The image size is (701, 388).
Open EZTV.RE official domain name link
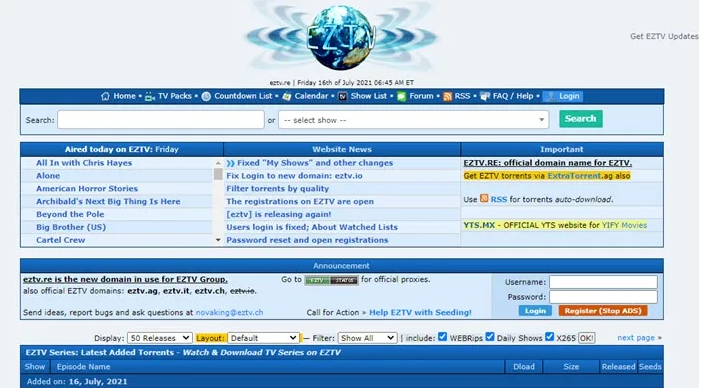coord(548,163)
